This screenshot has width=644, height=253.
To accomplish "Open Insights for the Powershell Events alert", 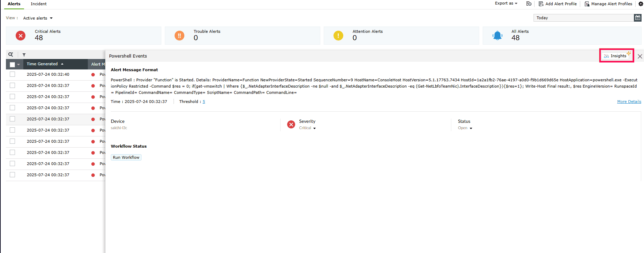I will [x=616, y=56].
